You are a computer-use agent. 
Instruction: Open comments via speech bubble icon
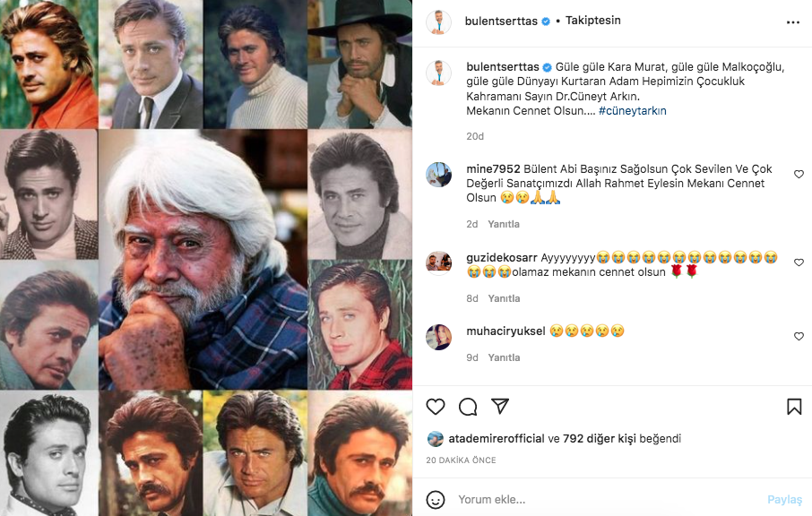pos(468,407)
